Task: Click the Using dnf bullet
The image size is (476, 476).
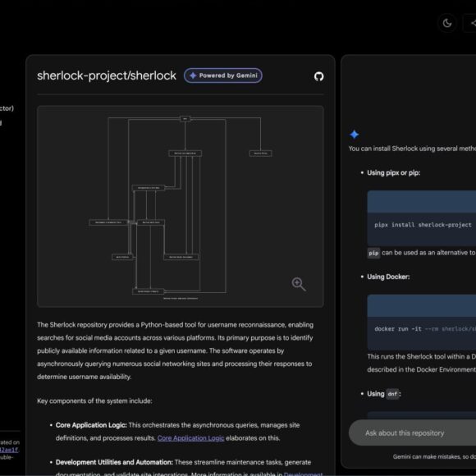Action: coord(384,394)
